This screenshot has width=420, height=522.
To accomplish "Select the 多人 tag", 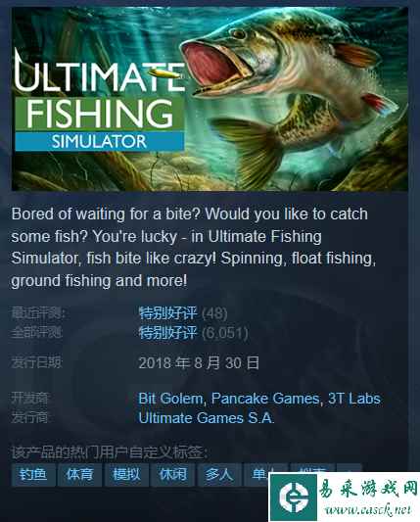I will 219,475.
